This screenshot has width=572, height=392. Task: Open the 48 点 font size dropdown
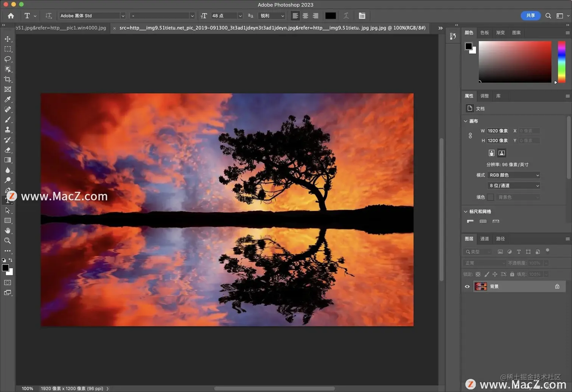click(x=227, y=16)
